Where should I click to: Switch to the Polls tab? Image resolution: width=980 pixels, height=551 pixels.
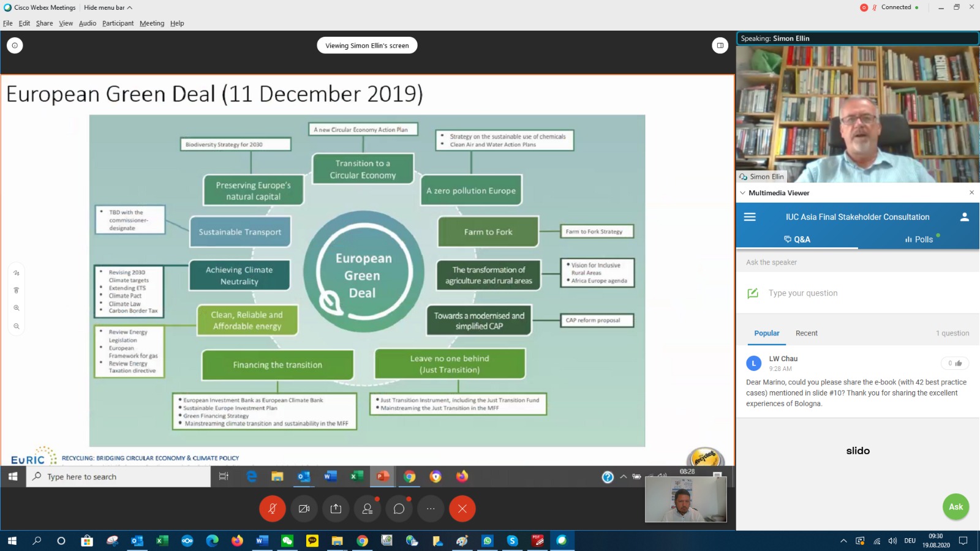(919, 239)
